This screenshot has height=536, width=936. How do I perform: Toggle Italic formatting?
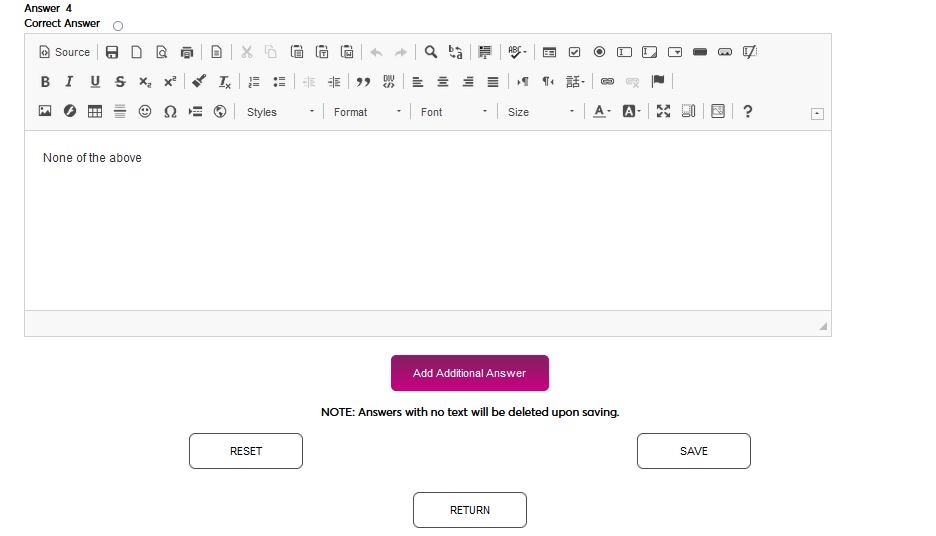point(70,82)
